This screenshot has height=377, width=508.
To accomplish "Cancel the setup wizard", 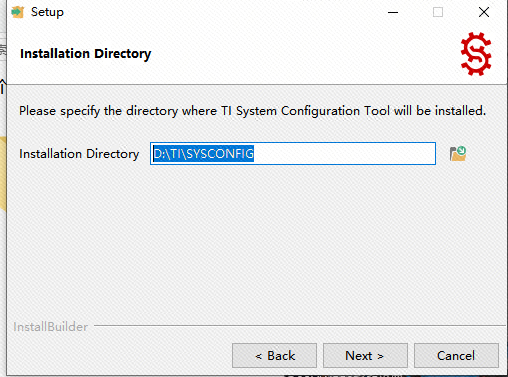I will pos(456,356).
